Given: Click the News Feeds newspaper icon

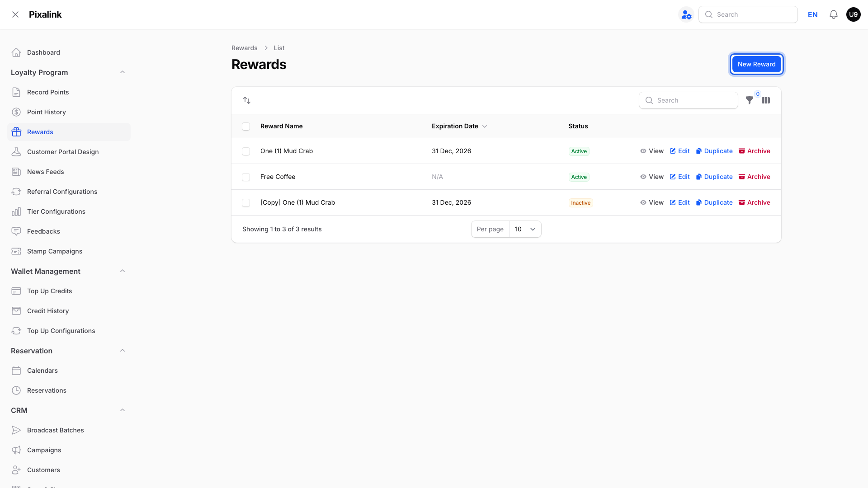Looking at the screenshot, I should click(16, 172).
